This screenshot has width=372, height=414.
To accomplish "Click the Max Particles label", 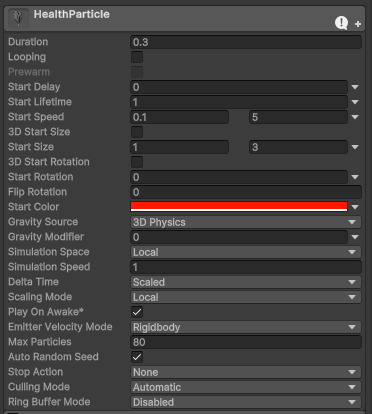I will click(40, 342).
